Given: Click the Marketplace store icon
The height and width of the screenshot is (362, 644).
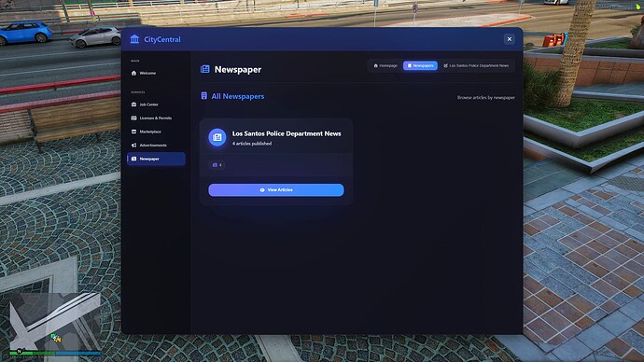Looking at the screenshot, I should point(133,132).
